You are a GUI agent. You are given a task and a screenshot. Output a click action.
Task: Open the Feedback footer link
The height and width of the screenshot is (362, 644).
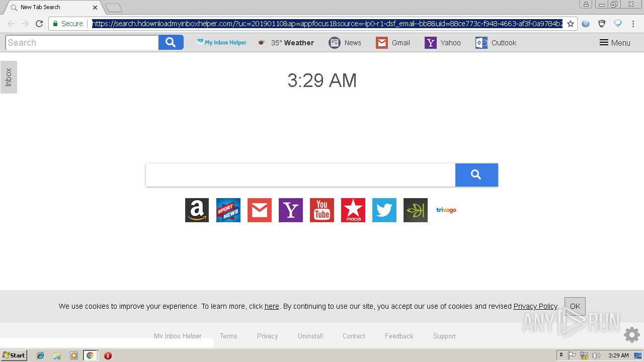399,336
